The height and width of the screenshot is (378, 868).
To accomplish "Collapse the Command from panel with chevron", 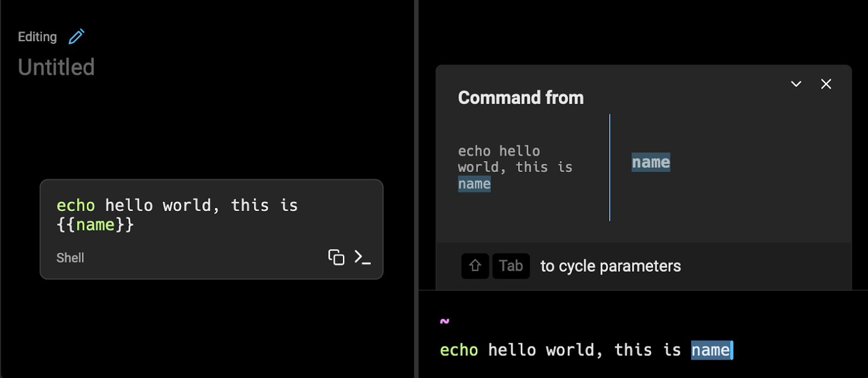I will [796, 84].
